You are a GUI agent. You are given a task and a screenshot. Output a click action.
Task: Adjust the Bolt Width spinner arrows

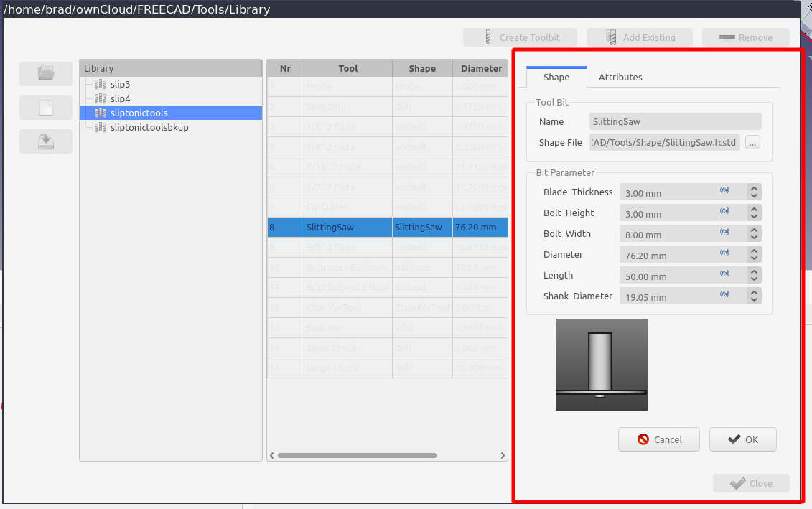click(x=754, y=233)
